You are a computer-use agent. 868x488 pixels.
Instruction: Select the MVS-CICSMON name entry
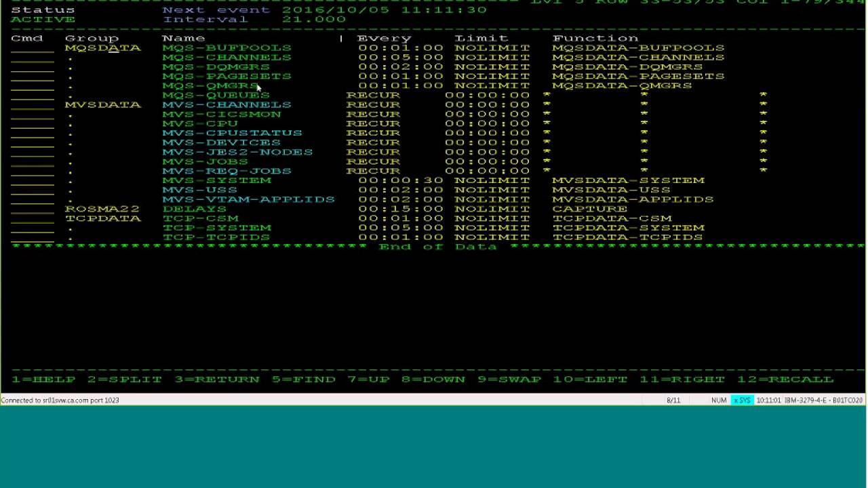[222, 115]
